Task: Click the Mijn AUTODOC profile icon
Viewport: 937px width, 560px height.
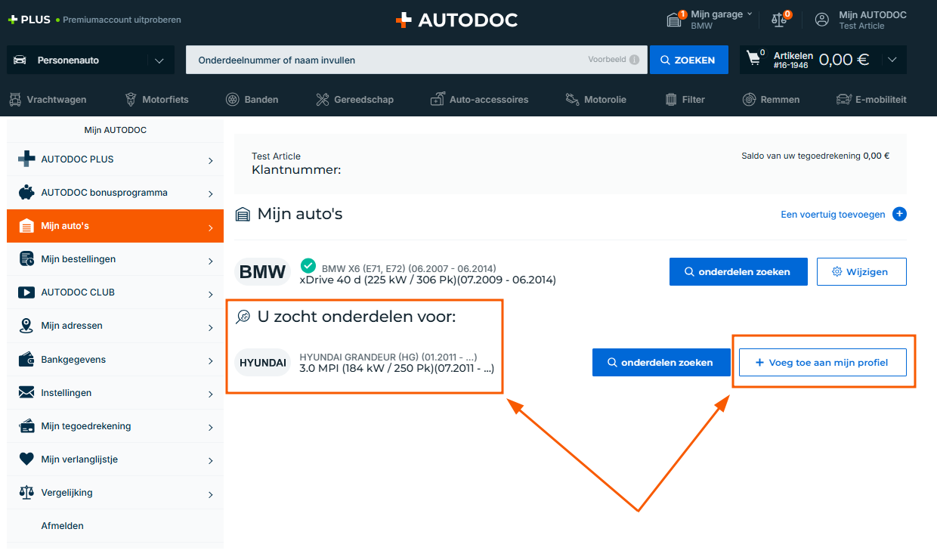Action: tap(822, 20)
